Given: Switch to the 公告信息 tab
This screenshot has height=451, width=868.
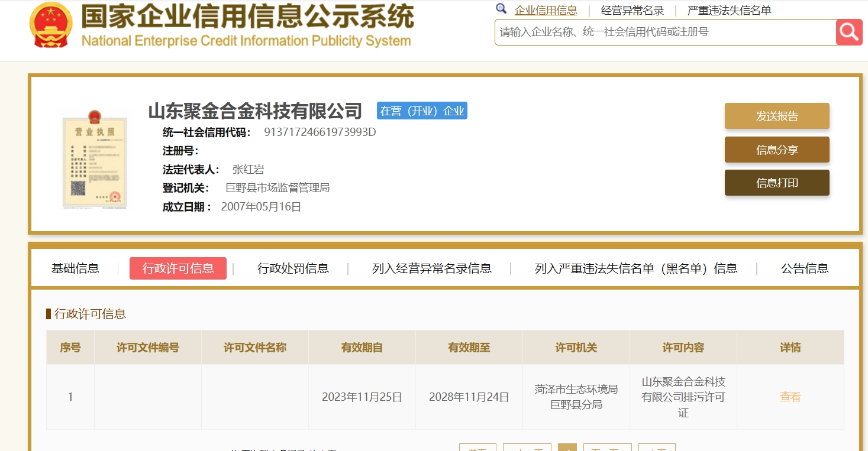Looking at the screenshot, I should pyautogui.click(x=805, y=268).
